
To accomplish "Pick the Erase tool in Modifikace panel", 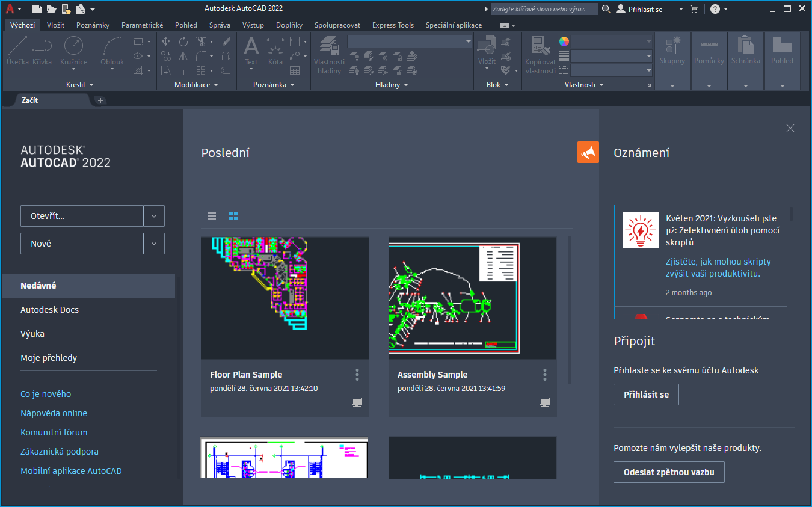I will click(x=226, y=41).
